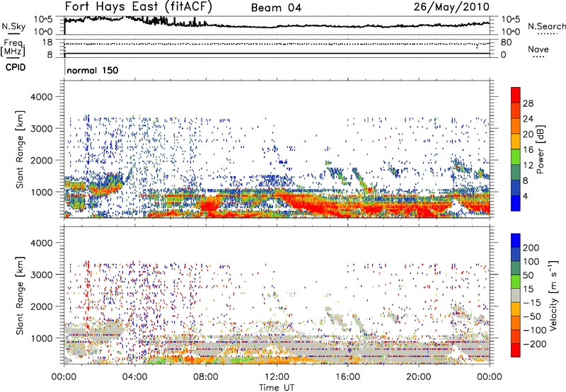Click the '18' frequency axis tick
The image size is (566, 392).
(47, 42)
